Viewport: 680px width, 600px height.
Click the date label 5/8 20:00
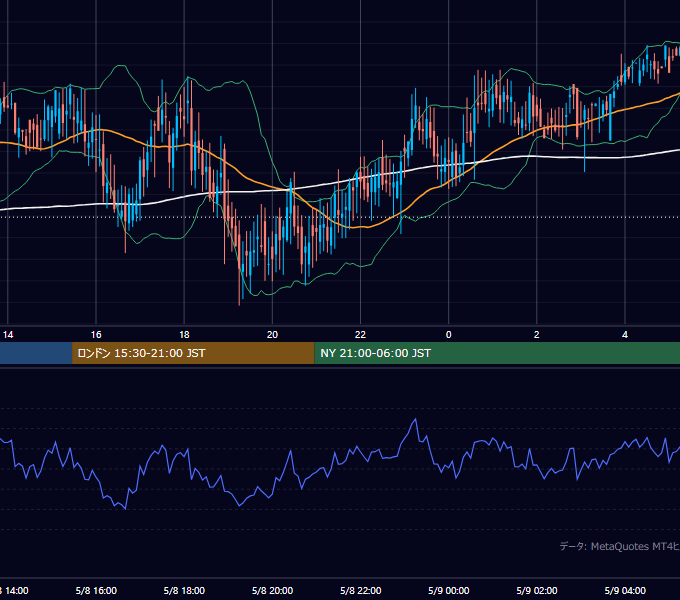(272, 590)
